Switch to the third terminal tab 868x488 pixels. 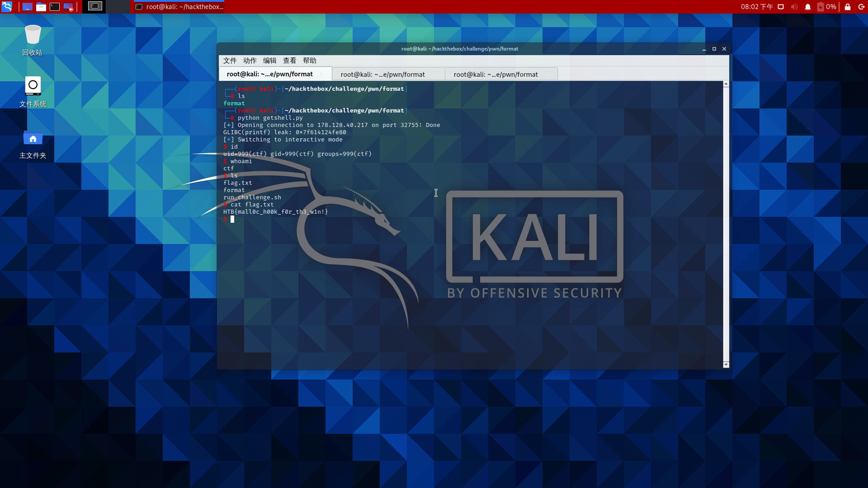(x=495, y=75)
